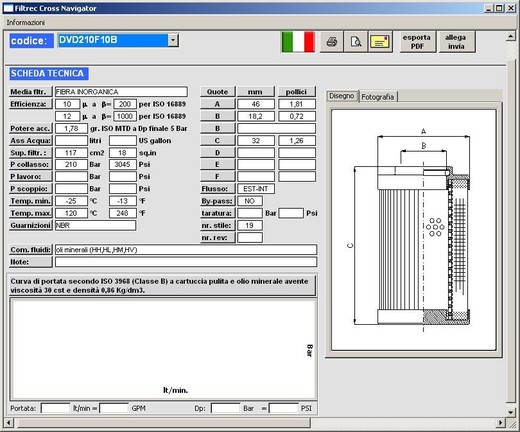Image resolution: width=520 pixels, height=432 pixels.
Task: Click the oli minerali fluid compatibility field
Action: point(186,250)
